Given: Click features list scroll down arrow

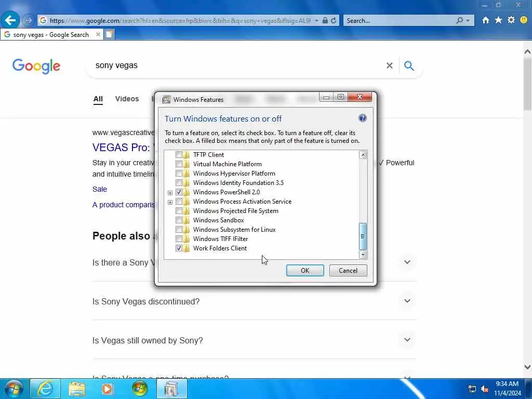Looking at the screenshot, I should 363,255.
